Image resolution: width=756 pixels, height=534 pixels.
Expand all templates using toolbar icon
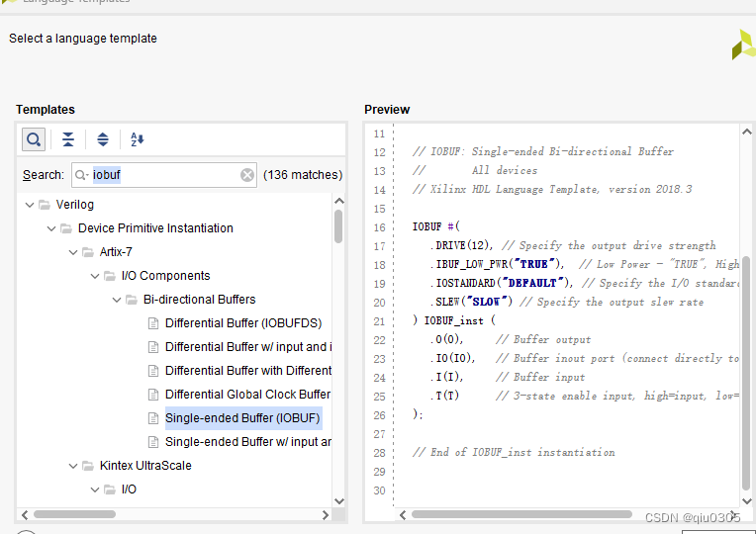(103, 139)
